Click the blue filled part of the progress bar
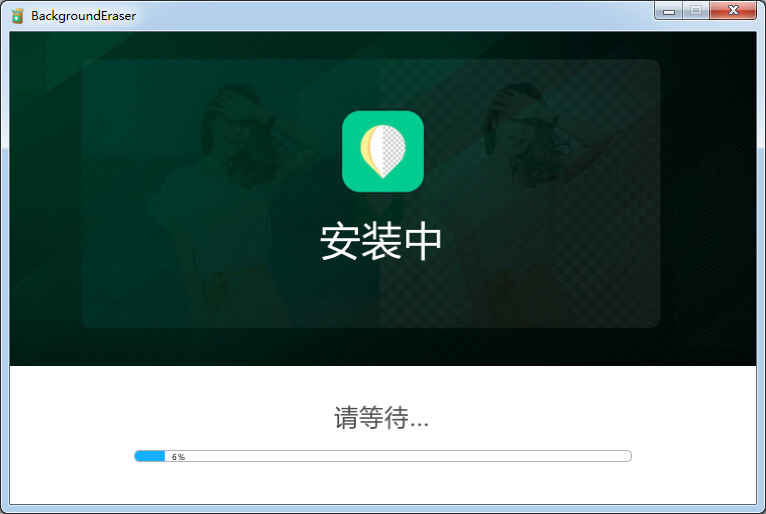 pos(150,456)
